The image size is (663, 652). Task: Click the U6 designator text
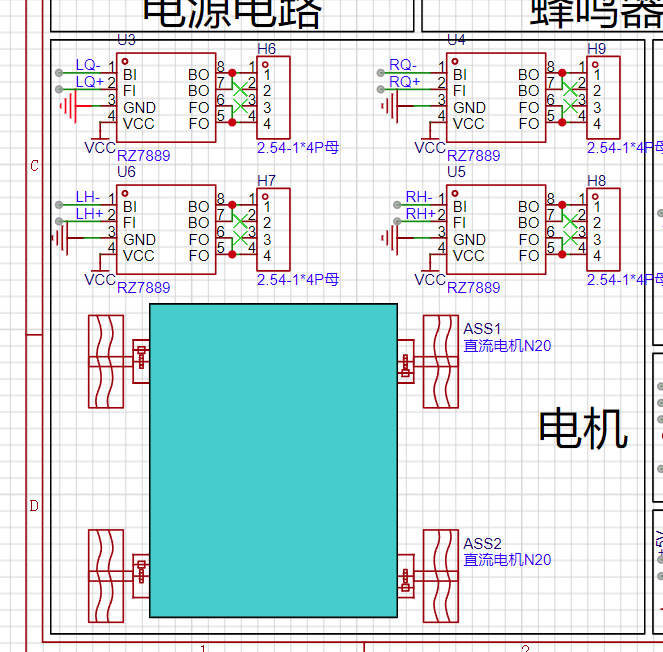(126, 172)
